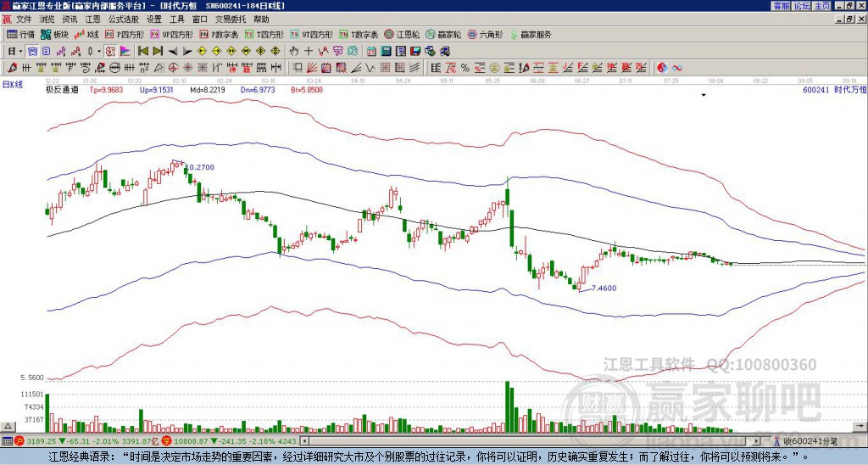
Task: Open the 江恩 menu
Action: 93,20
